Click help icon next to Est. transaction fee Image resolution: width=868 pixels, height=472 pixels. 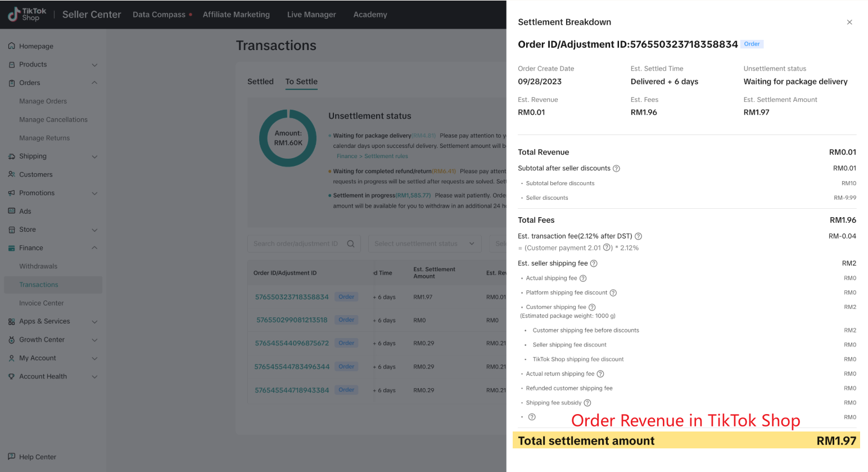tap(638, 236)
